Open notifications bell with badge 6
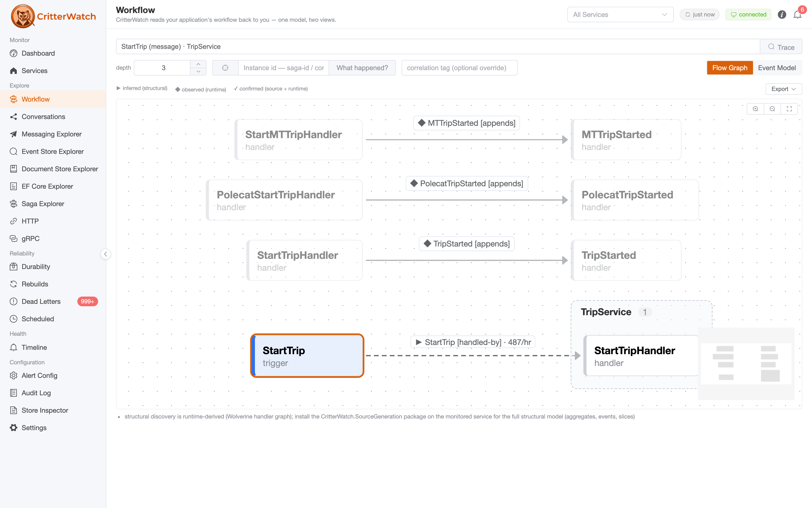 coord(797,15)
